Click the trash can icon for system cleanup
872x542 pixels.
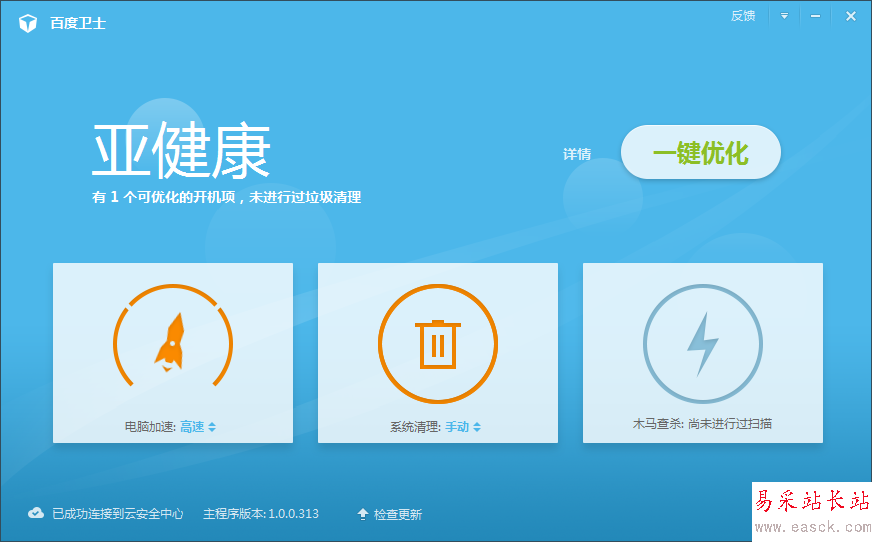(x=438, y=344)
